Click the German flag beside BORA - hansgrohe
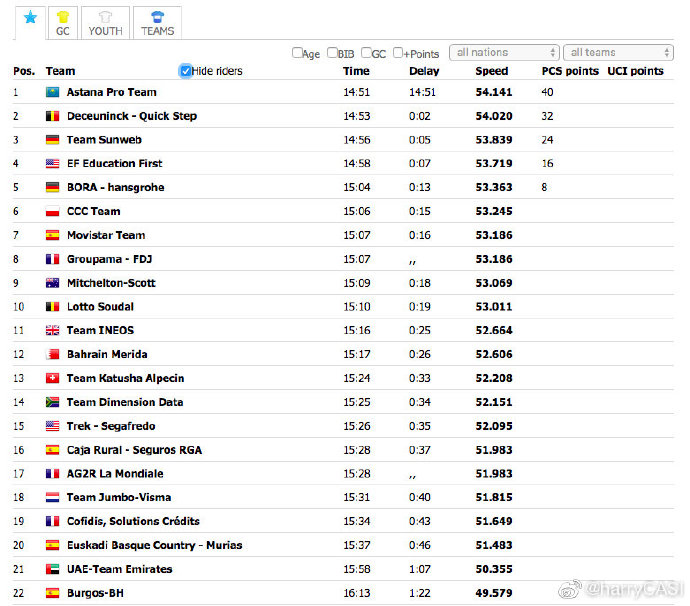Screen dimensions: 690x606 (x=52, y=187)
